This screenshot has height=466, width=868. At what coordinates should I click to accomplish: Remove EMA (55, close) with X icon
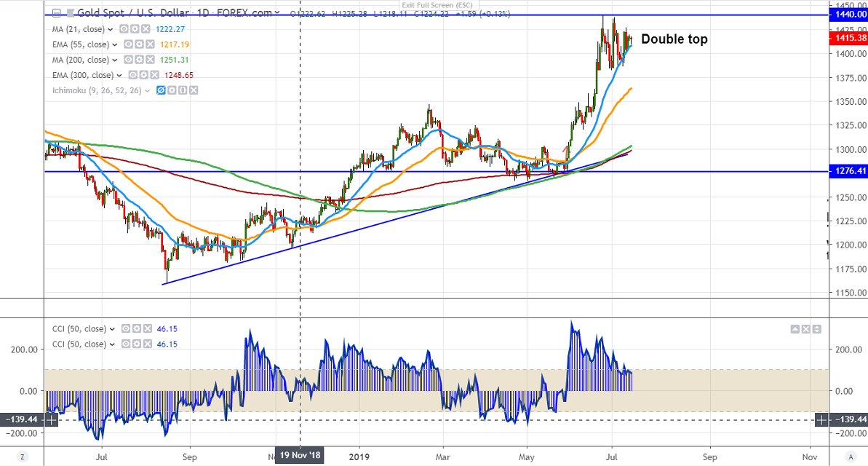pyautogui.click(x=149, y=44)
